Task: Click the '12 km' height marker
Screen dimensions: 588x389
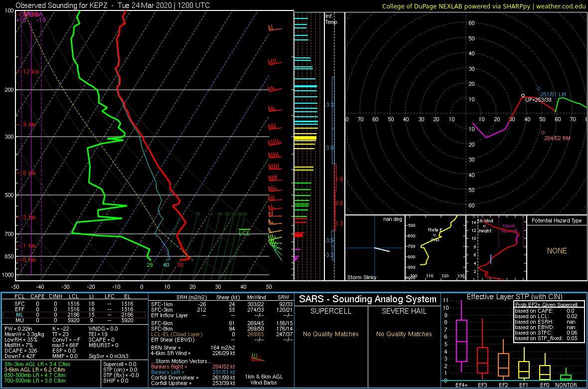Action: tap(31, 71)
